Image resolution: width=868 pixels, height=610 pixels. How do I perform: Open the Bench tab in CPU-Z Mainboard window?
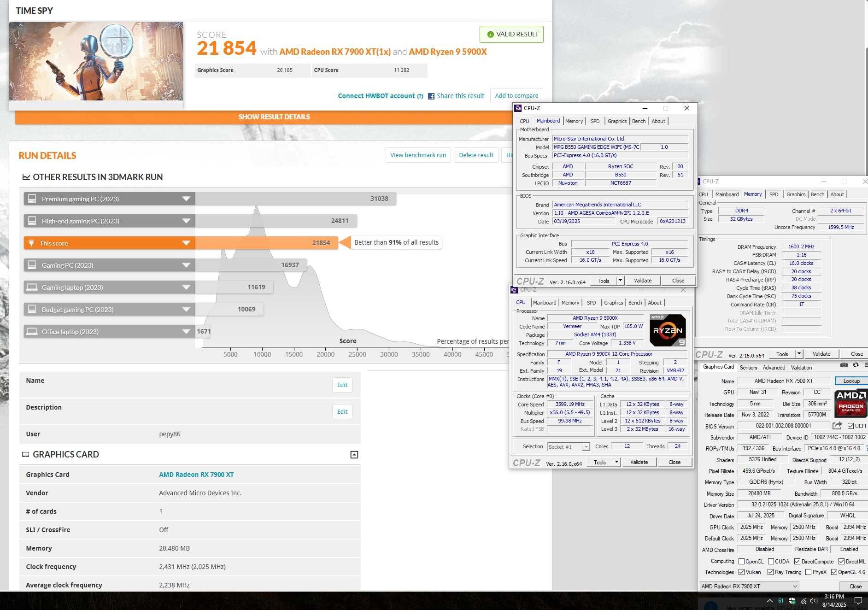639,122
